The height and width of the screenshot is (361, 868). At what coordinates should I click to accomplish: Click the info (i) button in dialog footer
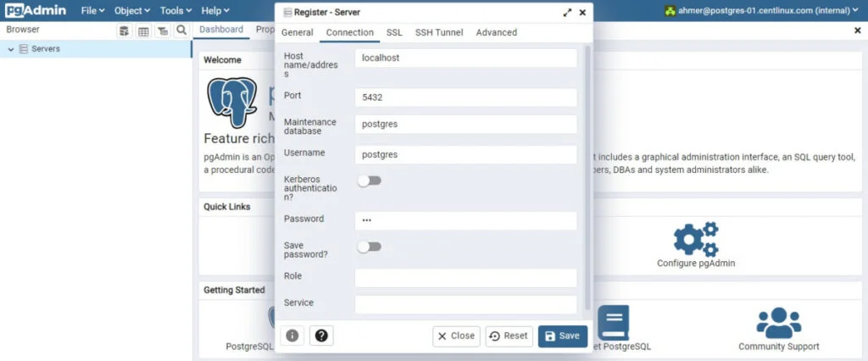[x=292, y=336]
